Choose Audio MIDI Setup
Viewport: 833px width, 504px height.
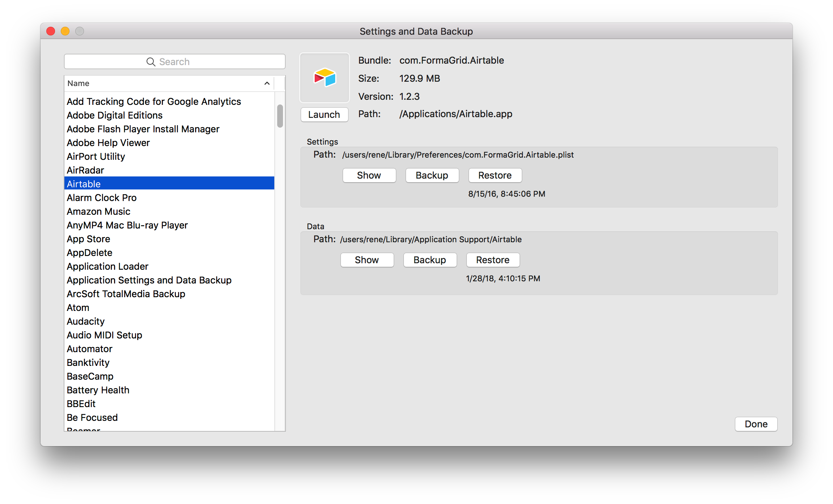click(x=169, y=335)
